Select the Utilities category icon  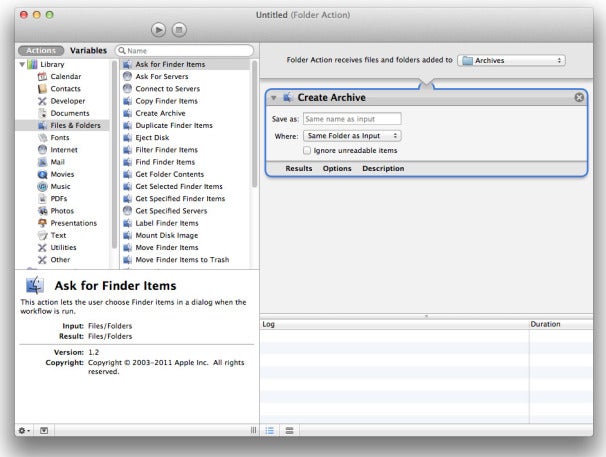click(x=42, y=247)
